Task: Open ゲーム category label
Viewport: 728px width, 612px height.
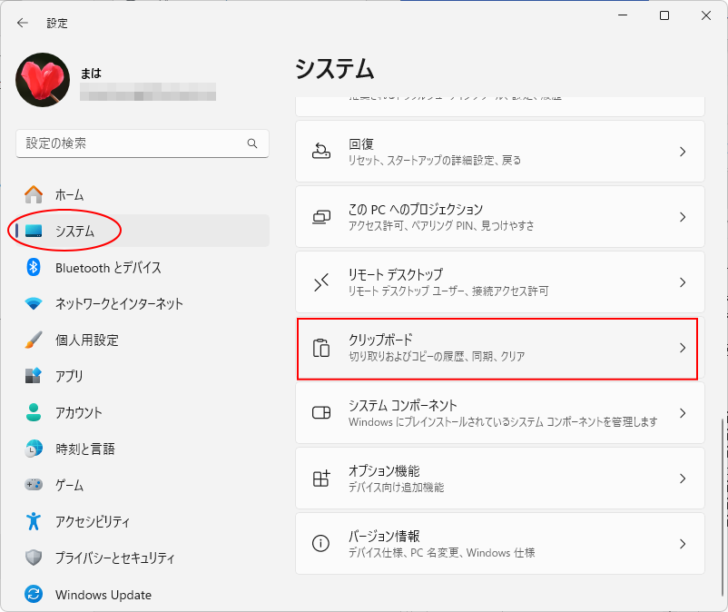Action: pos(69,485)
